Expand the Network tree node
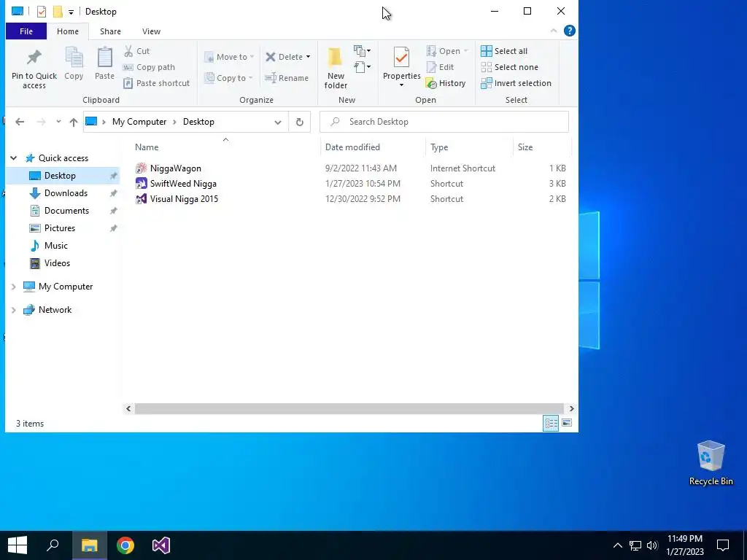 pos(14,310)
